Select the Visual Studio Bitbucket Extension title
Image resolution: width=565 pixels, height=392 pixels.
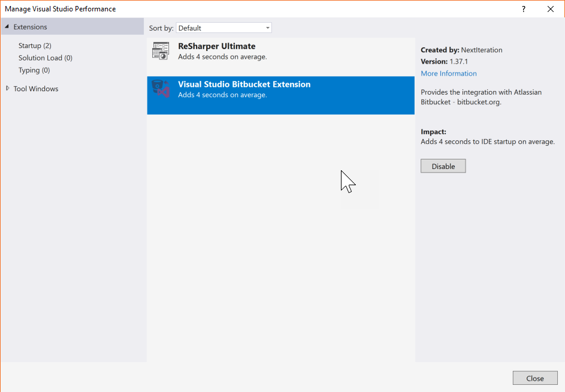(x=244, y=85)
